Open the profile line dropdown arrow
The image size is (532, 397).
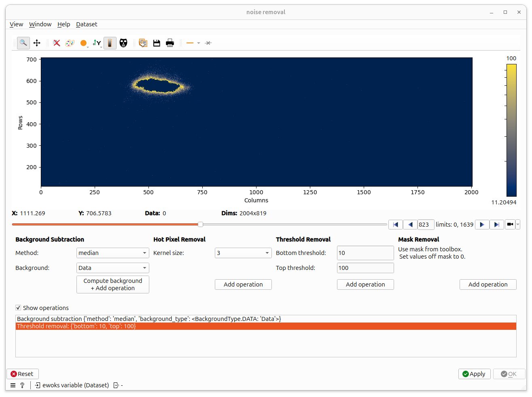199,43
